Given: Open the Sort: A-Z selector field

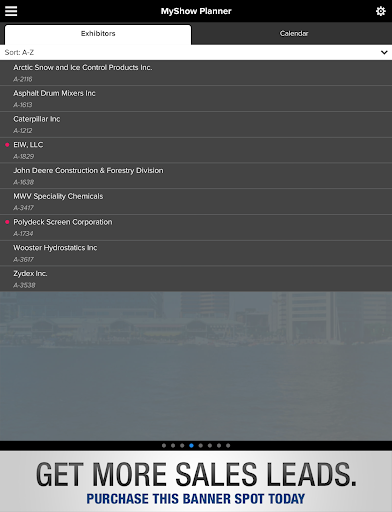Looking at the screenshot, I should (x=196, y=52).
